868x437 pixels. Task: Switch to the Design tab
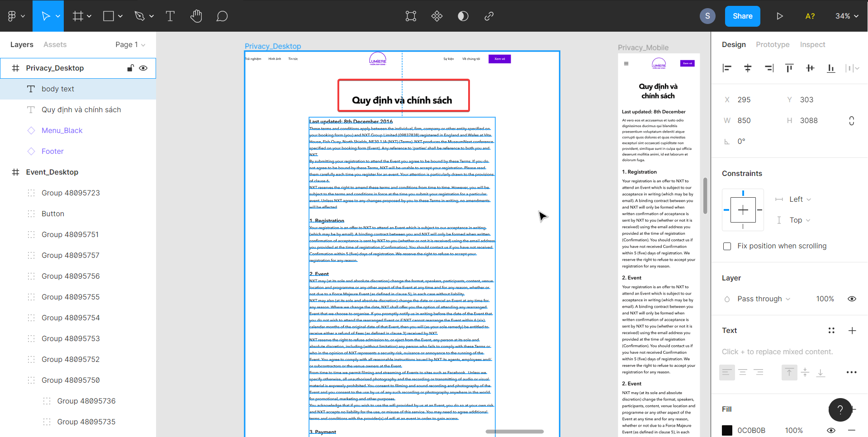click(734, 45)
